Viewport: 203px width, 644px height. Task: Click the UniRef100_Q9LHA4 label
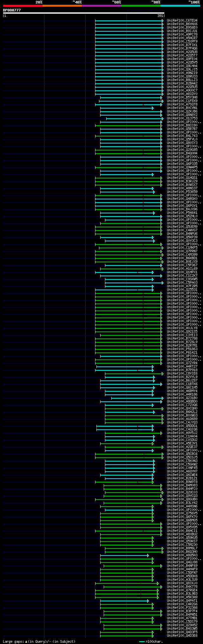[x=182, y=66]
